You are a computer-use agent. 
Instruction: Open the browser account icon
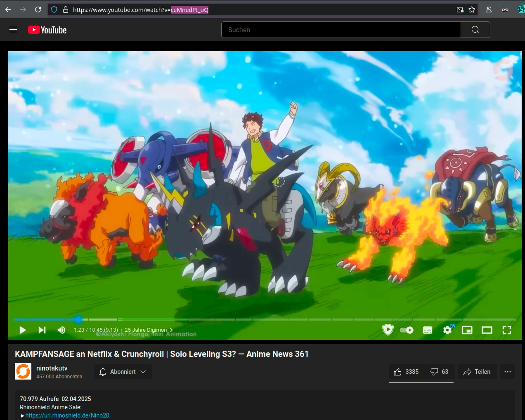coord(489,9)
